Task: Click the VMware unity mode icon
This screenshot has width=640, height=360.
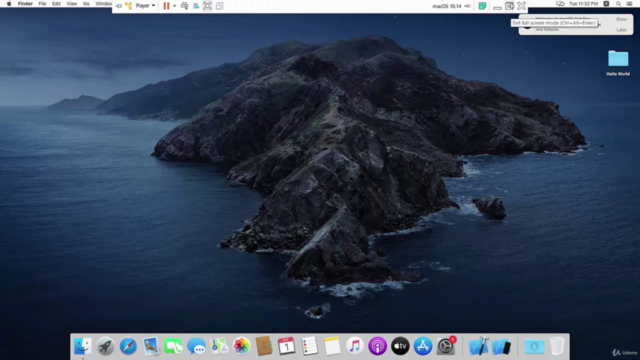Action: 220,6
